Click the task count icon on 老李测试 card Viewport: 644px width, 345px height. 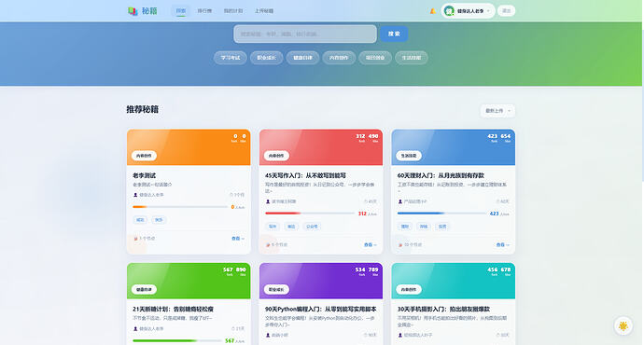(135, 239)
